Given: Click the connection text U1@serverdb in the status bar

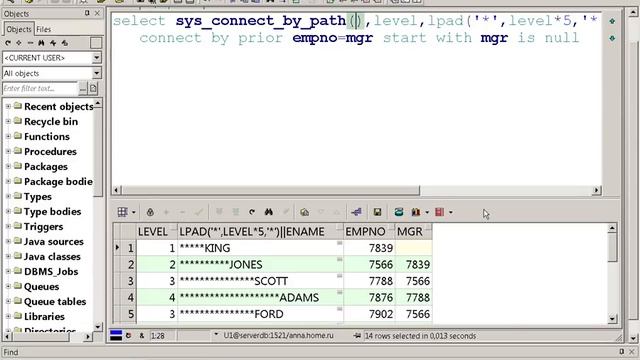Looking at the screenshot, I should pos(278,336).
